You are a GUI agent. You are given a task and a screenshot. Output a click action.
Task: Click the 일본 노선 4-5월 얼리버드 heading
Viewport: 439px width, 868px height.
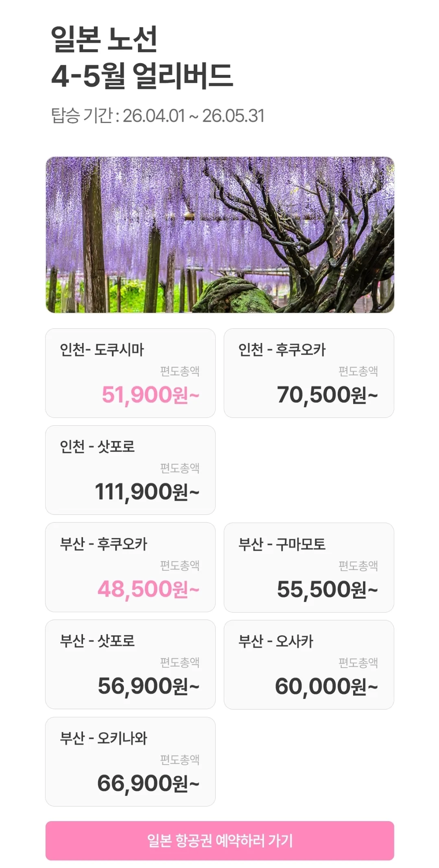142,57
